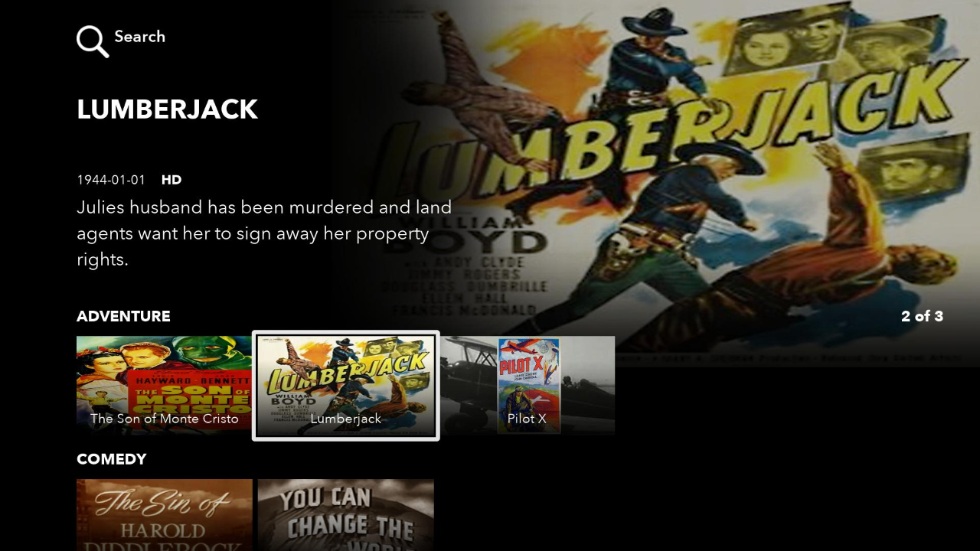Screen dimensions: 980x551
Task: Select the Search text label
Action: tap(139, 37)
